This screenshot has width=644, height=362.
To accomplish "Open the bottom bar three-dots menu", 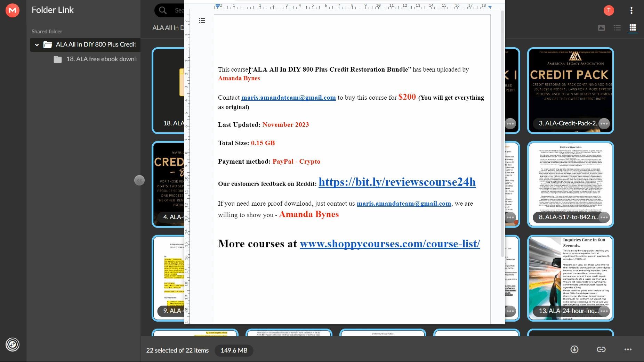I will tap(628, 349).
